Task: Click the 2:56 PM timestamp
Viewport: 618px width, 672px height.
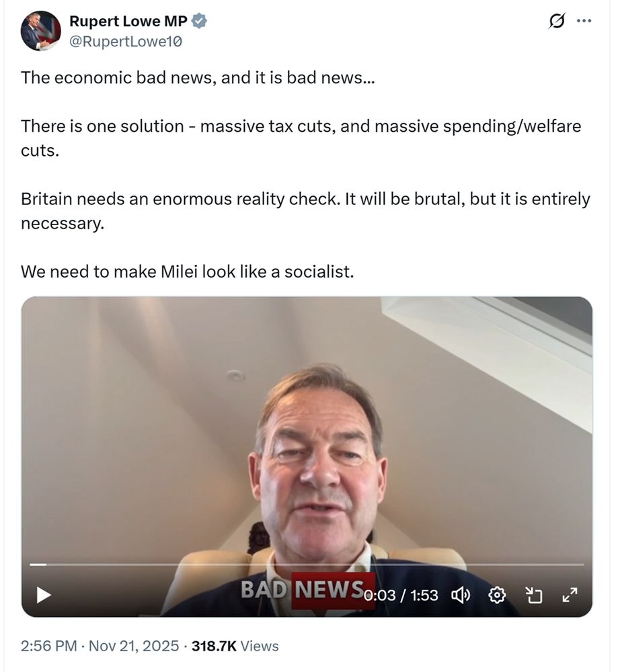Action: (x=49, y=646)
